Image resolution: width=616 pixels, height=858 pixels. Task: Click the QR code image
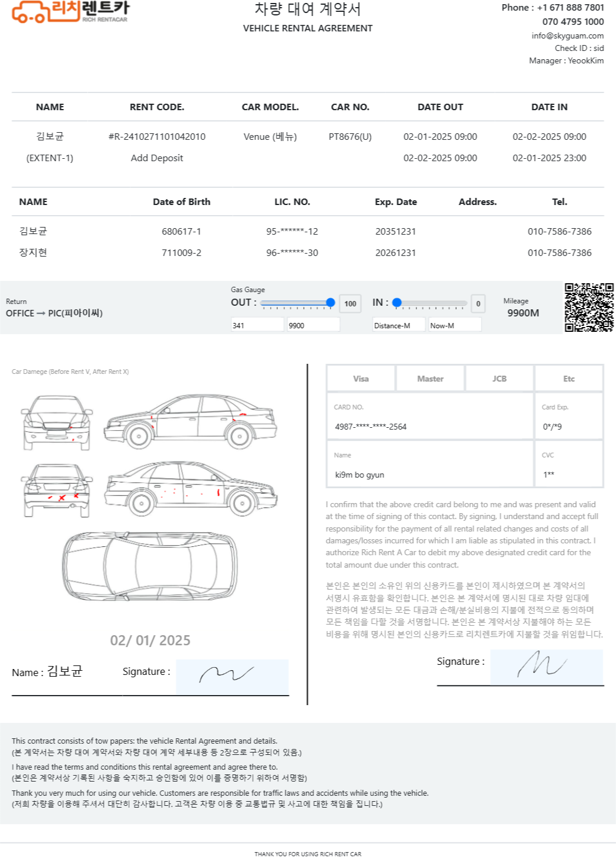pyautogui.click(x=589, y=307)
